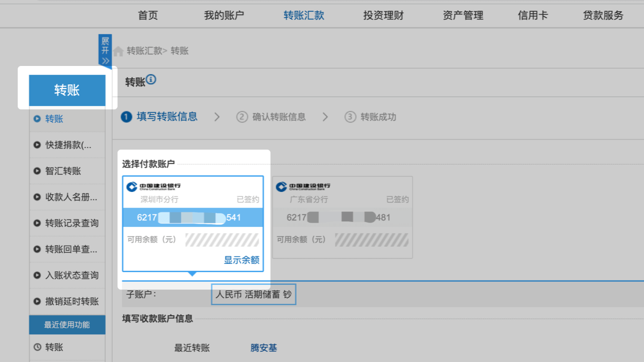Click the 展开 sidebar expand tab

[105, 50]
